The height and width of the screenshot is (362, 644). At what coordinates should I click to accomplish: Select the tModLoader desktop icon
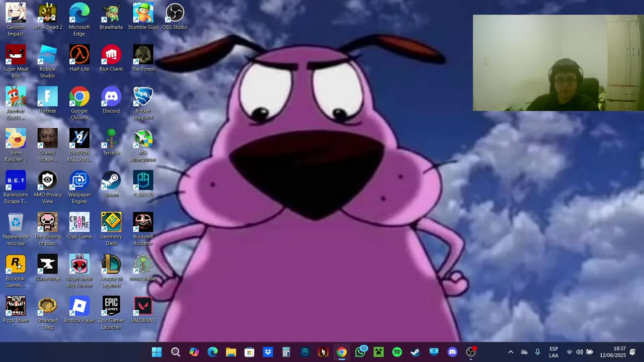tap(143, 268)
